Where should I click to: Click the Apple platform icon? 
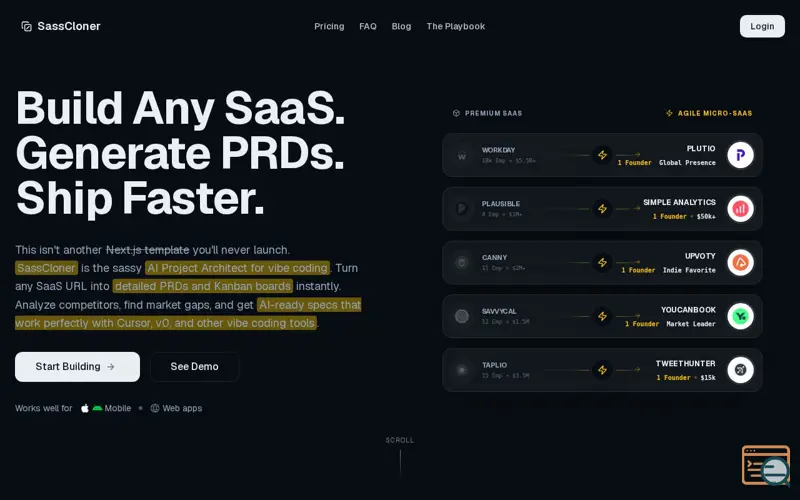(x=85, y=408)
